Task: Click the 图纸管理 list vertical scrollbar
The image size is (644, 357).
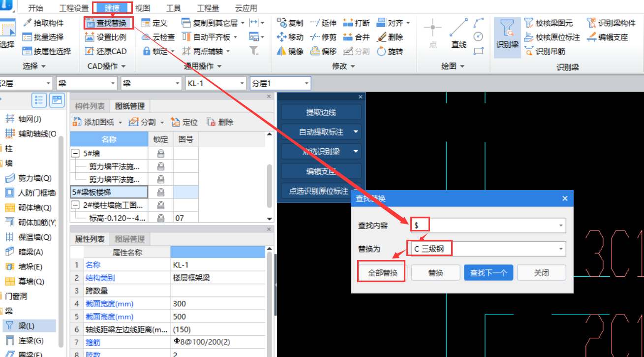Action: pos(269,185)
